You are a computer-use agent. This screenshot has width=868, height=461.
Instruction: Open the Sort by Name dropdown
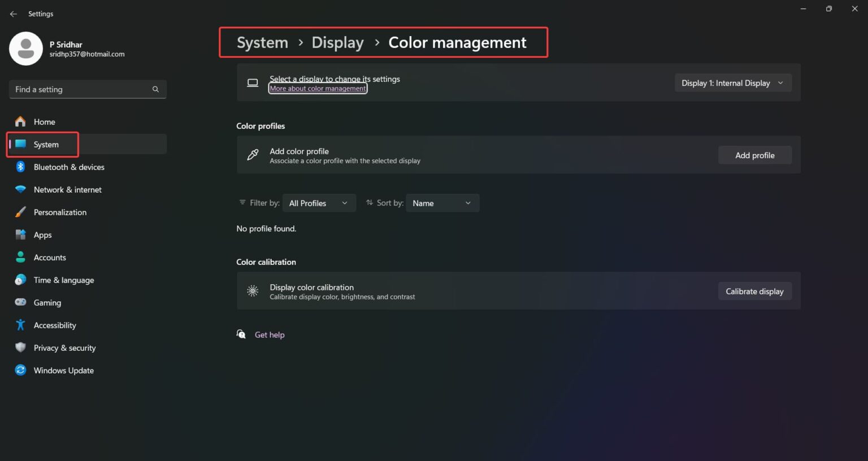tap(442, 203)
